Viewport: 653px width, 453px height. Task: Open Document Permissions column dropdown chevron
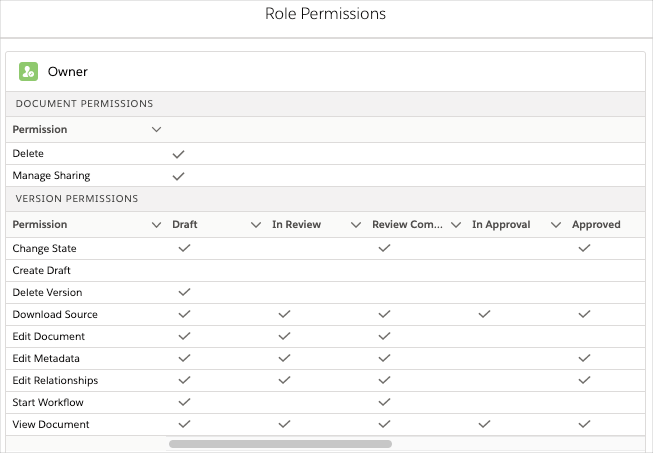point(155,129)
